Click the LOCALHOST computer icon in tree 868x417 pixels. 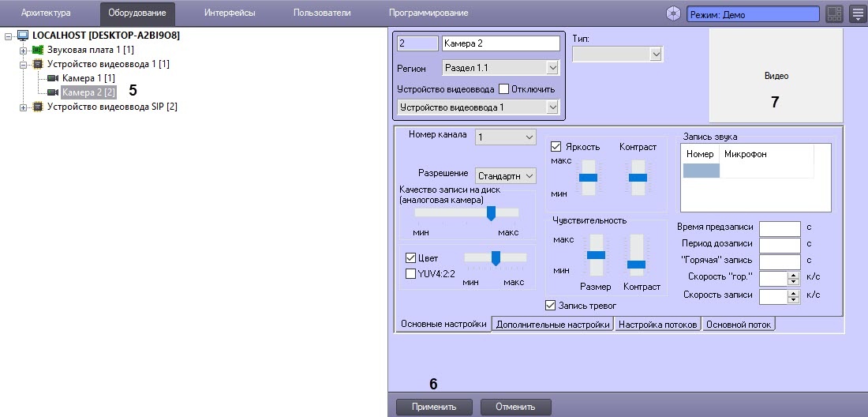pos(23,36)
